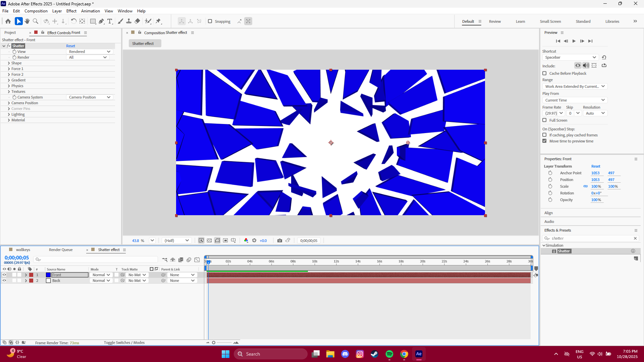Select the Pen tool
The height and width of the screenshot is (362, 644).
pos(102,21)
